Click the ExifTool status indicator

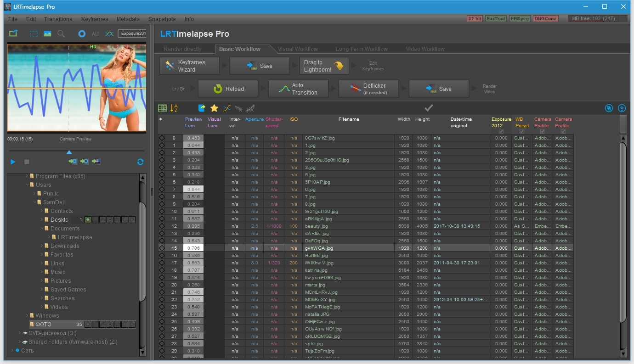click(496, 19)
